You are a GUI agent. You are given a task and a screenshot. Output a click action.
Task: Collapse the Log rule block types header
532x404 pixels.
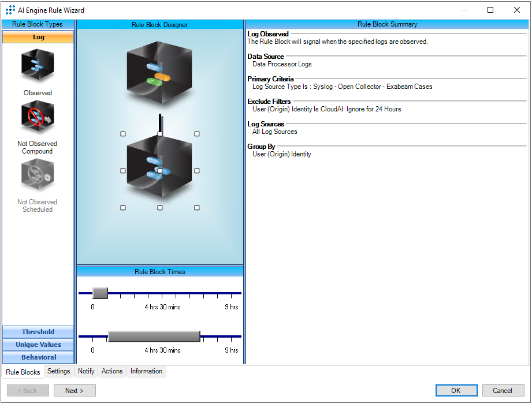pyautogui.click(x=38, y=37)
